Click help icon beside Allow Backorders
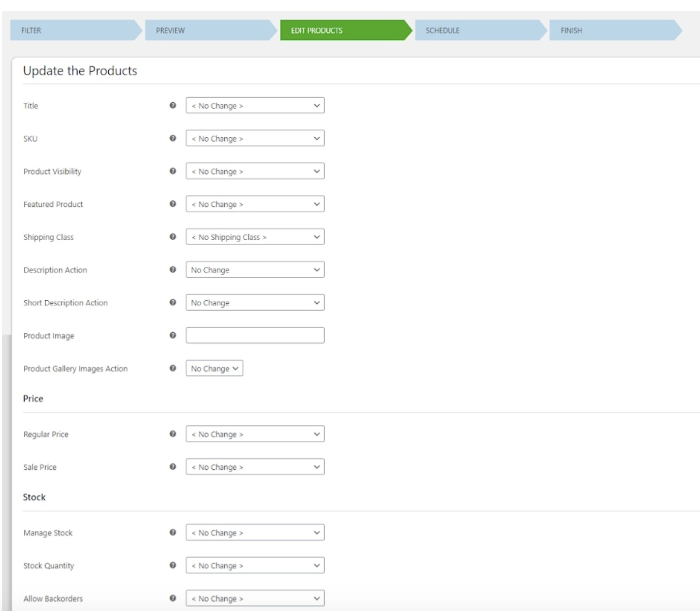The width and height of the screenshot is (700, 611). pos(173,598)
